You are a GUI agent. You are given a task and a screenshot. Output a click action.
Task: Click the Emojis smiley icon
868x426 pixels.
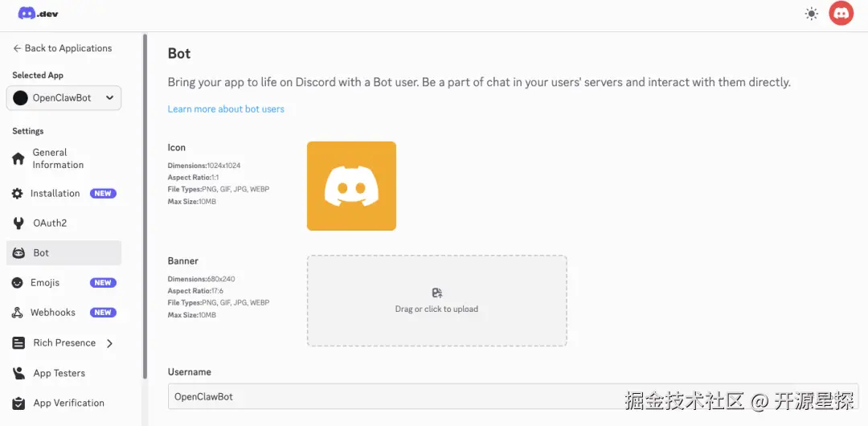[18, 282]
